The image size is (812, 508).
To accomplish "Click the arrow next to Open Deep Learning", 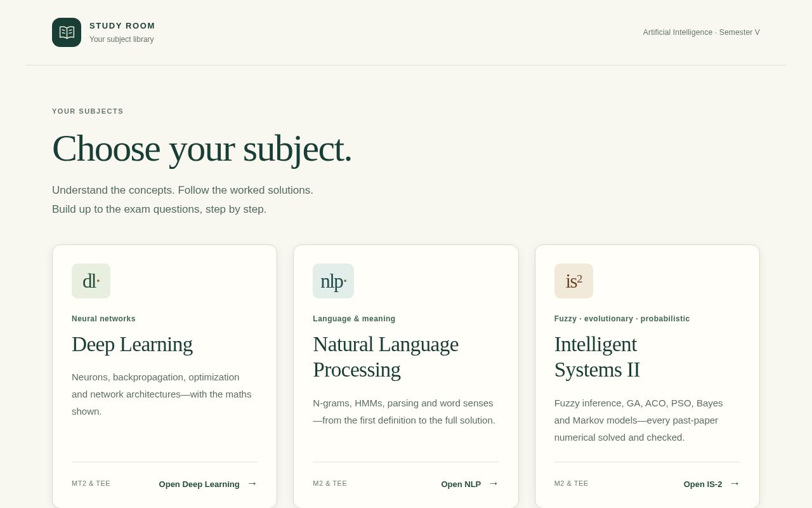I will click(x=252, y=483).
